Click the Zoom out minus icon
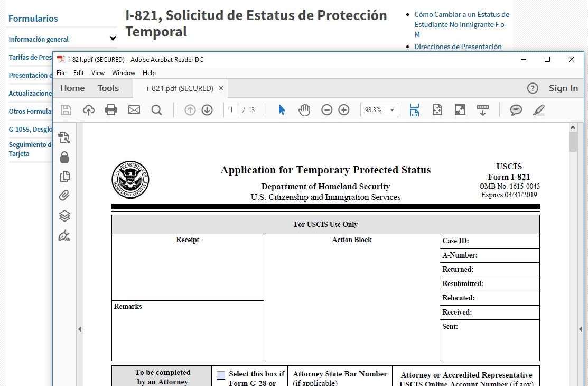The height and width of the screenshot is (386, 588). pyautogui.click(x=327, y=110)
